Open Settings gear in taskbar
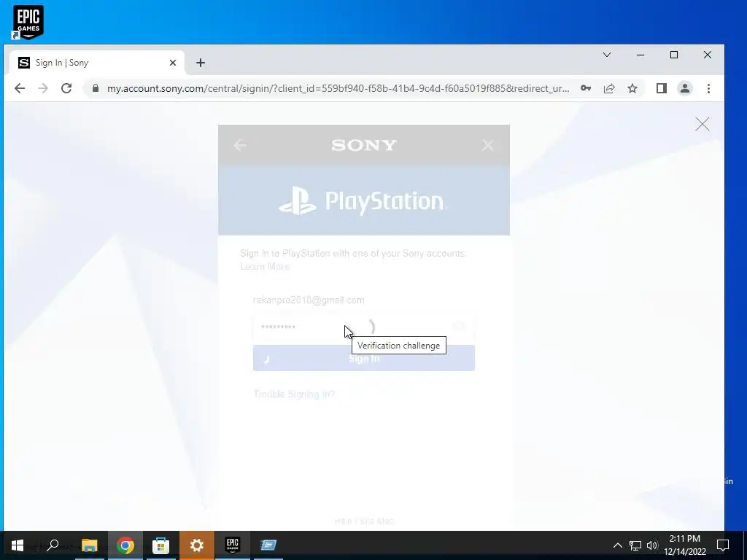The width and height of the screenshot is (747, 560). click(197, 545)
